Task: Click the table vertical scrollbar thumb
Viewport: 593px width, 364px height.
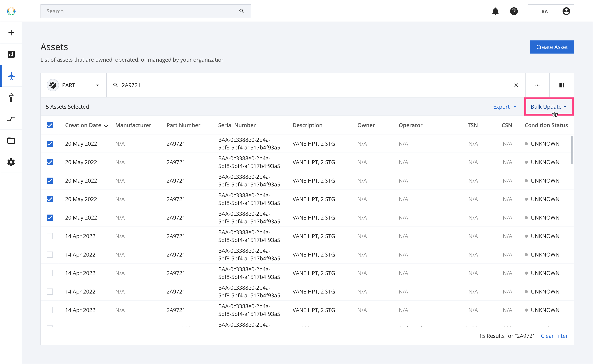Action: pos(572,150)
